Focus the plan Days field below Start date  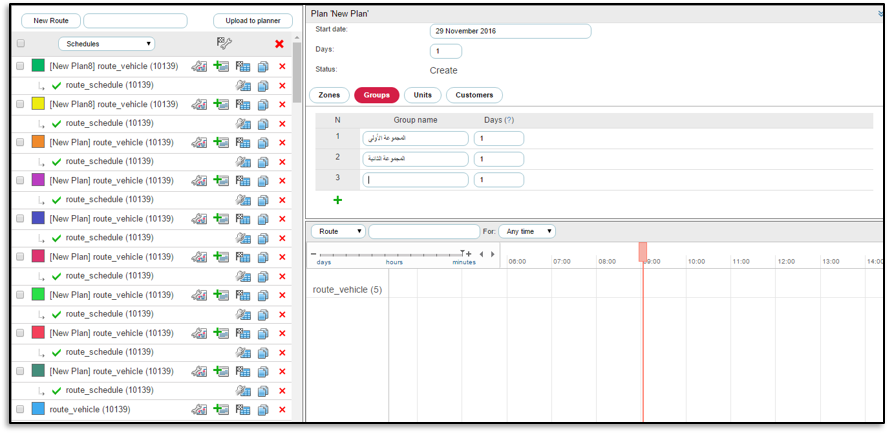(x=446, y=52)
